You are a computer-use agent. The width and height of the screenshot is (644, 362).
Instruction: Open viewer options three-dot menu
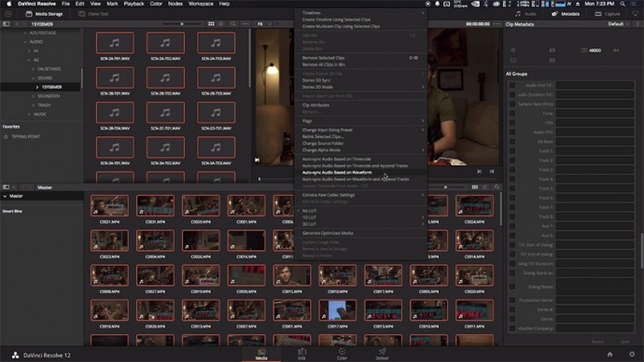(x=497, y=24)
